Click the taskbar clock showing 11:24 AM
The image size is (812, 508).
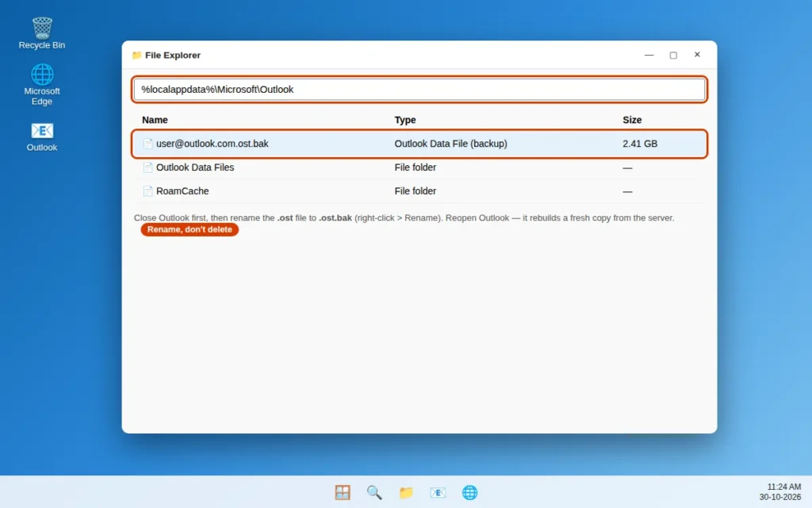[x=783, y=487]
